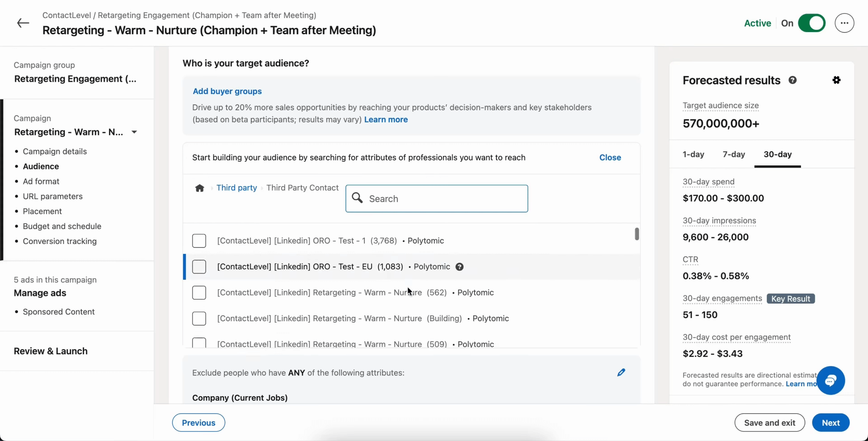Go to Budget and schedule section

pos(62,226)
